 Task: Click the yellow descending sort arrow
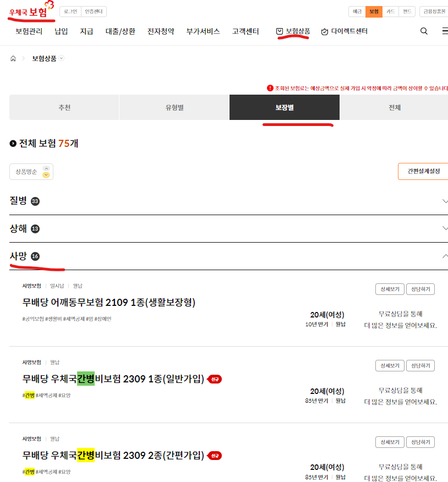[46, 174]
